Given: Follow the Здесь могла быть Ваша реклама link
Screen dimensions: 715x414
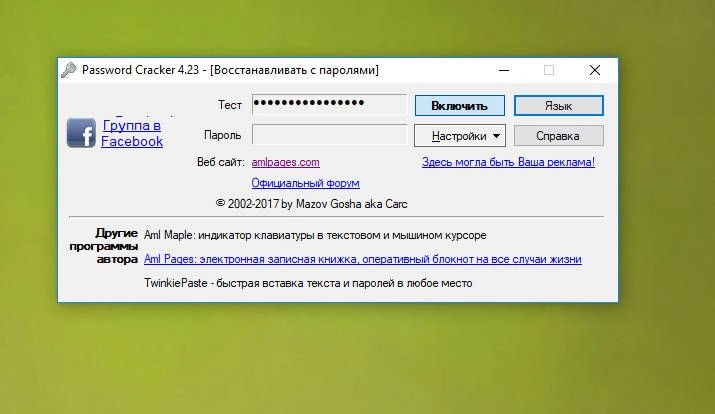Looking at the screenshot, I should [x=508, y=162].
